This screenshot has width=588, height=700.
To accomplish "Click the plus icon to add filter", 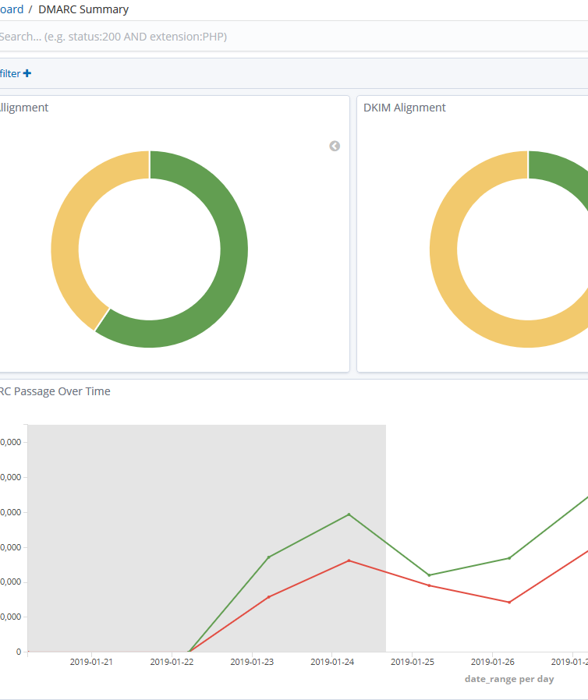I will pos(27,73).
